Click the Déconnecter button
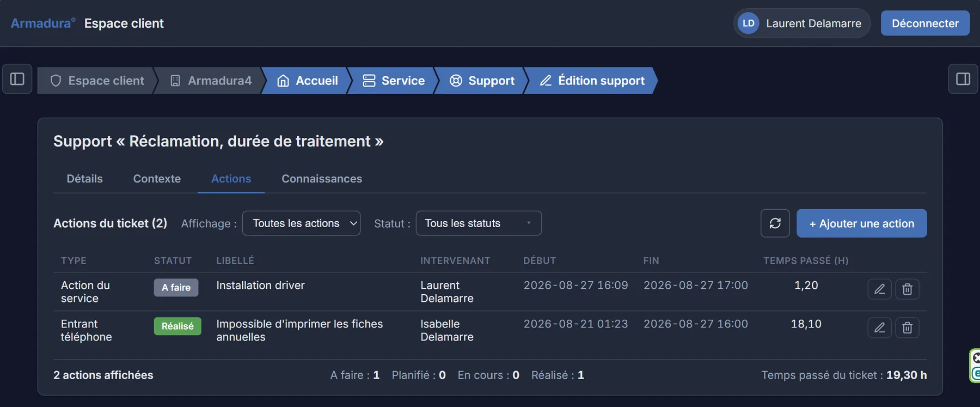 [925, 23]
